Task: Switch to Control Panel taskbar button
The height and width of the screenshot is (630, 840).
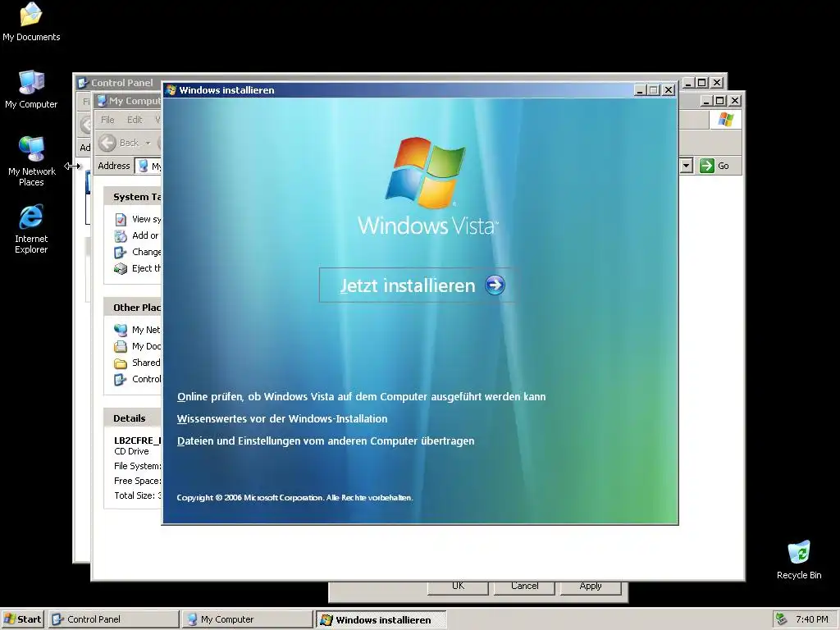Action: 113,619
